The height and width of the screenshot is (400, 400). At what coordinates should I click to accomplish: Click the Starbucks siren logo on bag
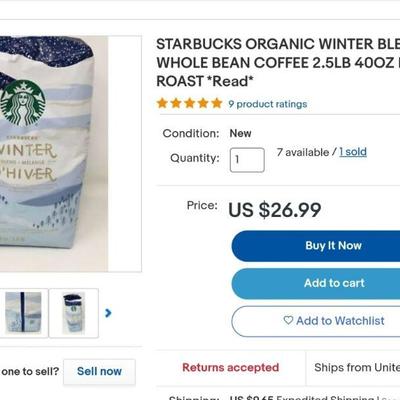coord(23,103)
